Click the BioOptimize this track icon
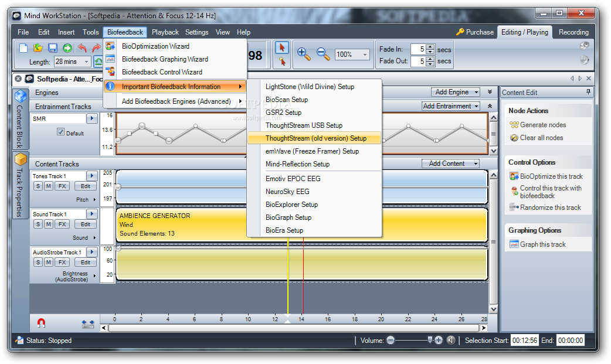This screenshot has width=611, height=364. [514, 176]
